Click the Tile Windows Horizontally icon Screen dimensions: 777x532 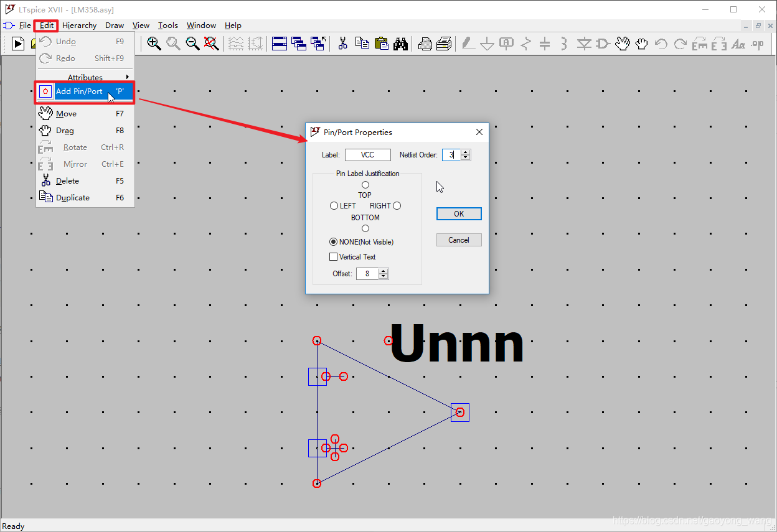[x=280, y=44]
